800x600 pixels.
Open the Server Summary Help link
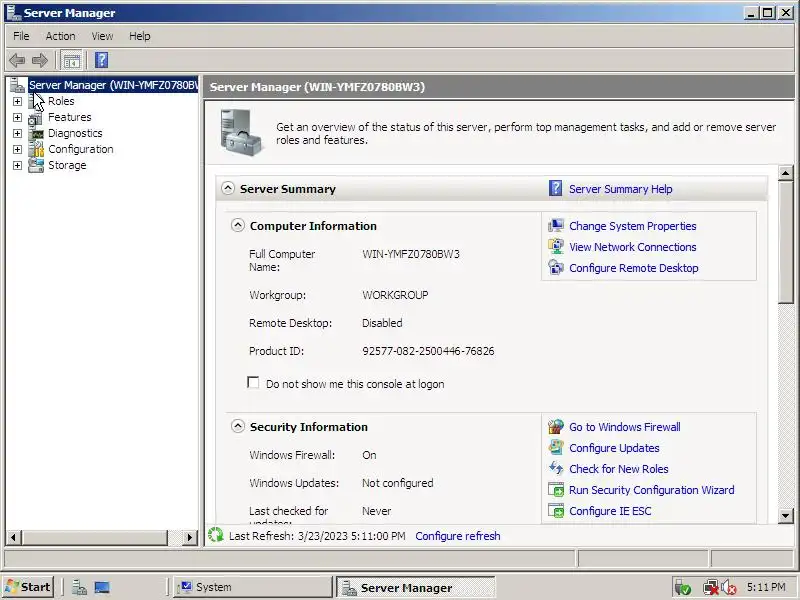coord(620,189)
